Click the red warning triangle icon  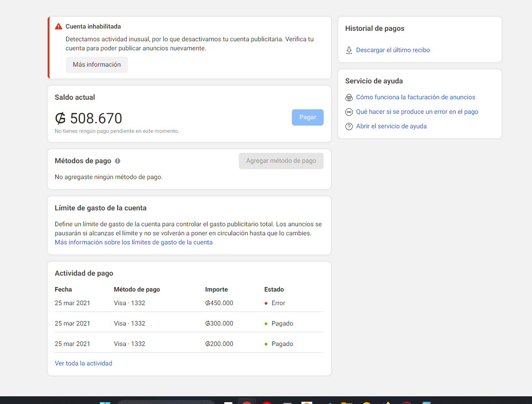59,27
